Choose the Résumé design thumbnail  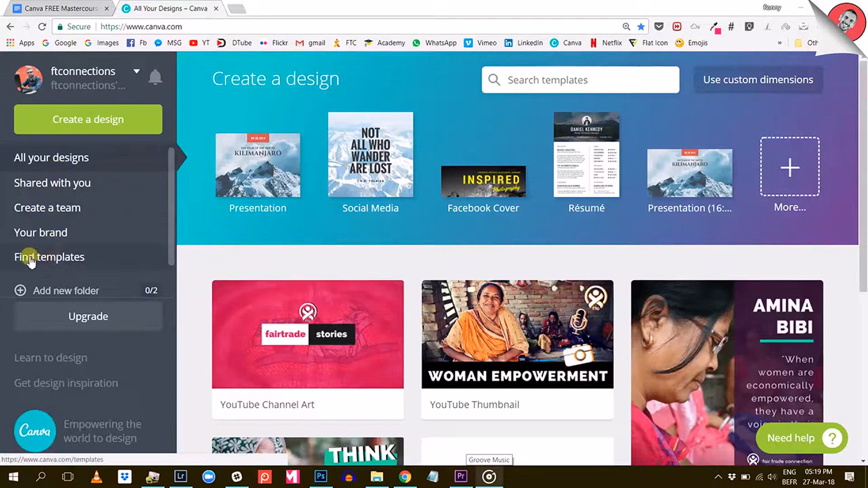(586, 155)
